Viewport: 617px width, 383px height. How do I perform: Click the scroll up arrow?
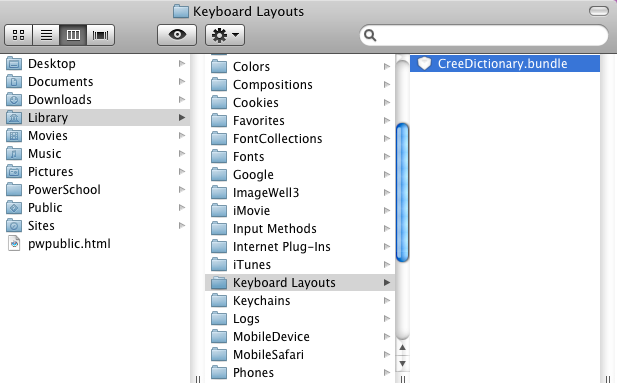pos(402,348)
